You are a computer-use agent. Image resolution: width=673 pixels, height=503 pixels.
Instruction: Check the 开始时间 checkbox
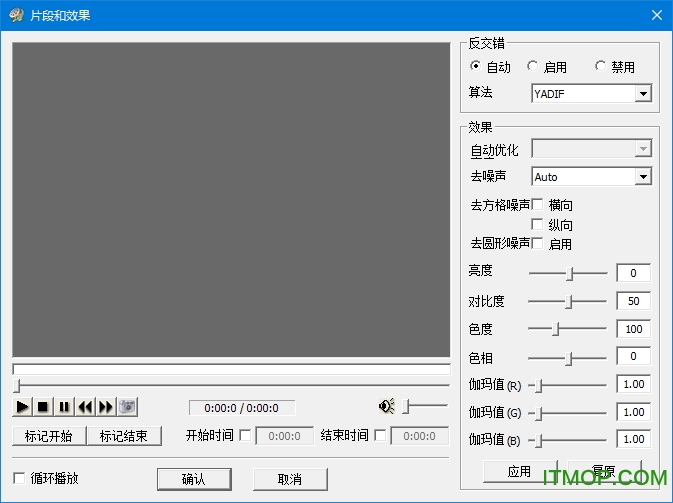[x=246, y=436]
